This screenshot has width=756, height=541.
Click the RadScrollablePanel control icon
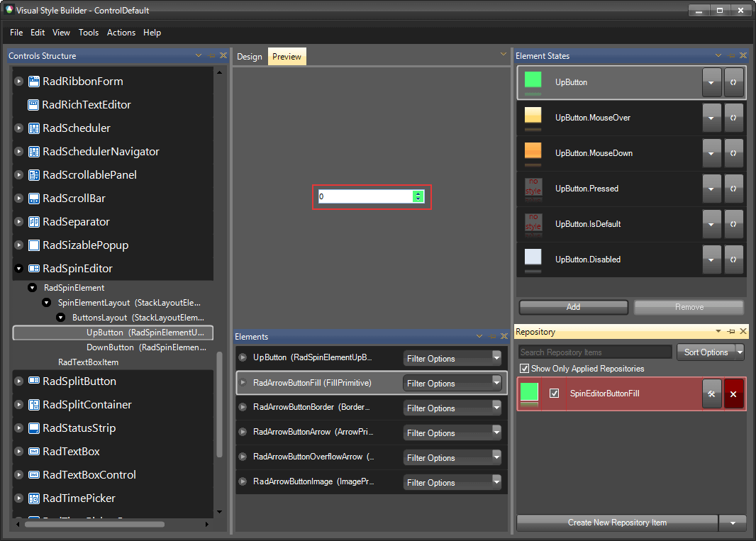pos(34,175)
